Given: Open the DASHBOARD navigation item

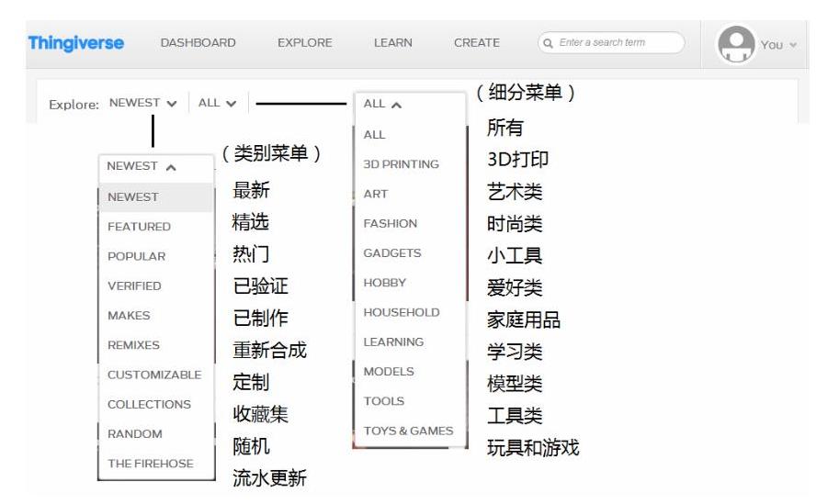Looking at the screenshot, I should point(198,43).
